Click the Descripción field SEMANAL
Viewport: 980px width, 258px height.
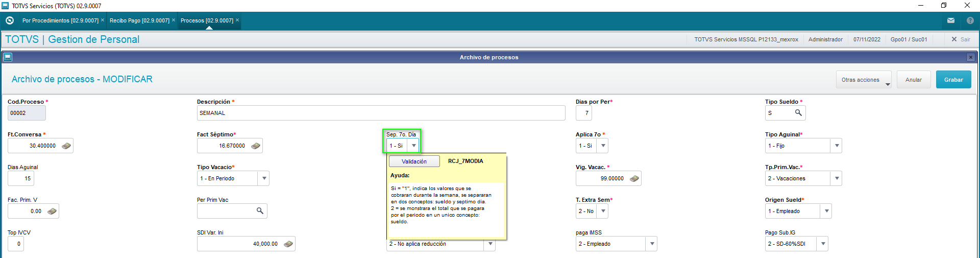tap(381, 113)
